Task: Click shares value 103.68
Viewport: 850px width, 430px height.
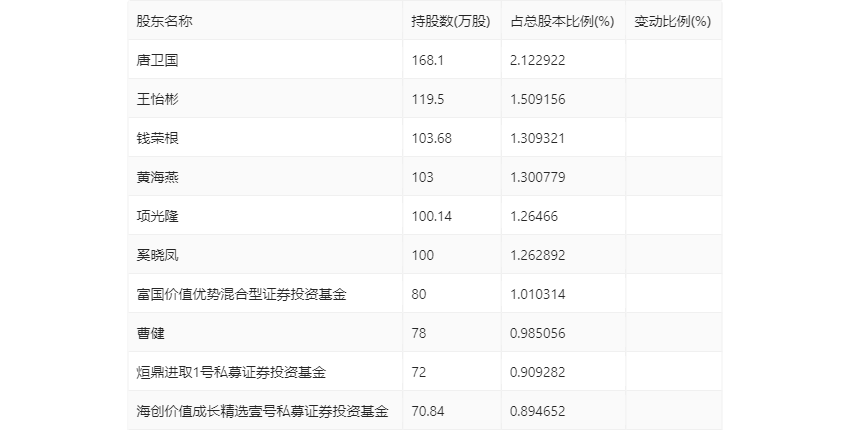Action: click(432, 138)
